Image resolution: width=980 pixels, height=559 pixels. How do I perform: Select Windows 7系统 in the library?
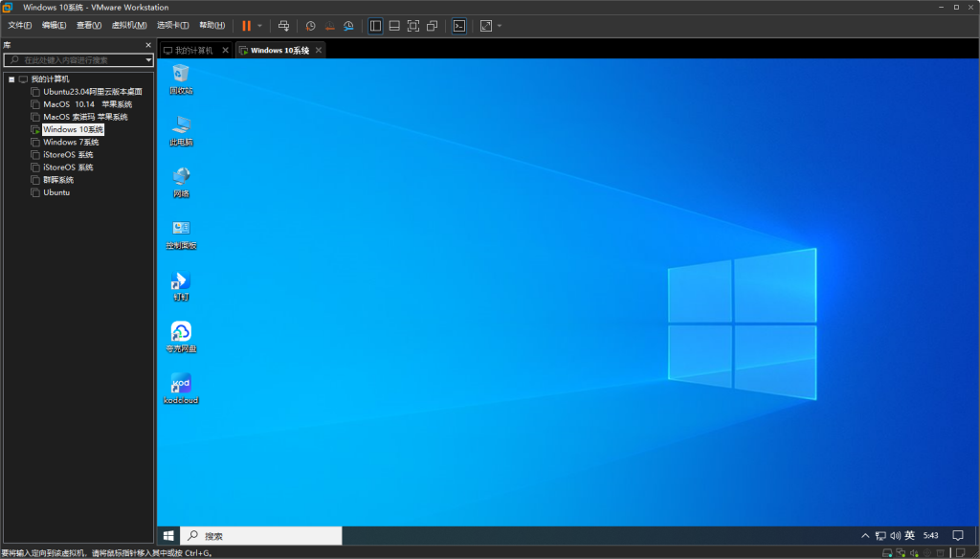[70, 142]
